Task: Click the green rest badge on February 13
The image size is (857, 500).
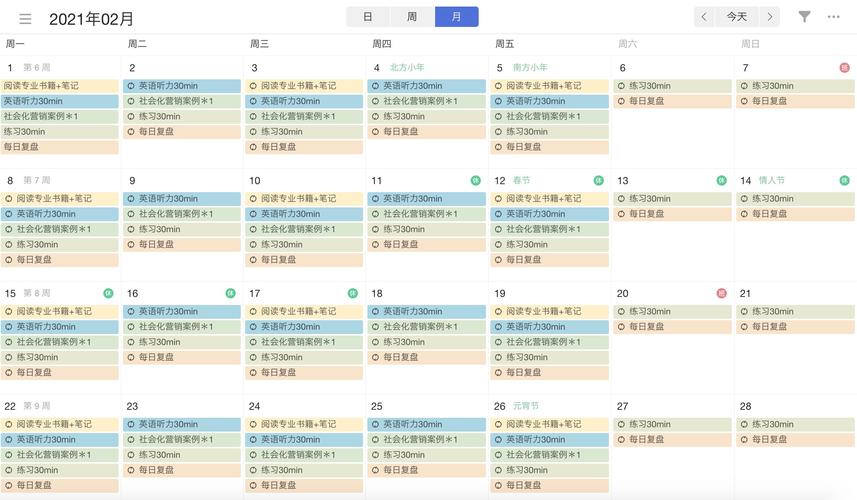Action: point(721,180)
